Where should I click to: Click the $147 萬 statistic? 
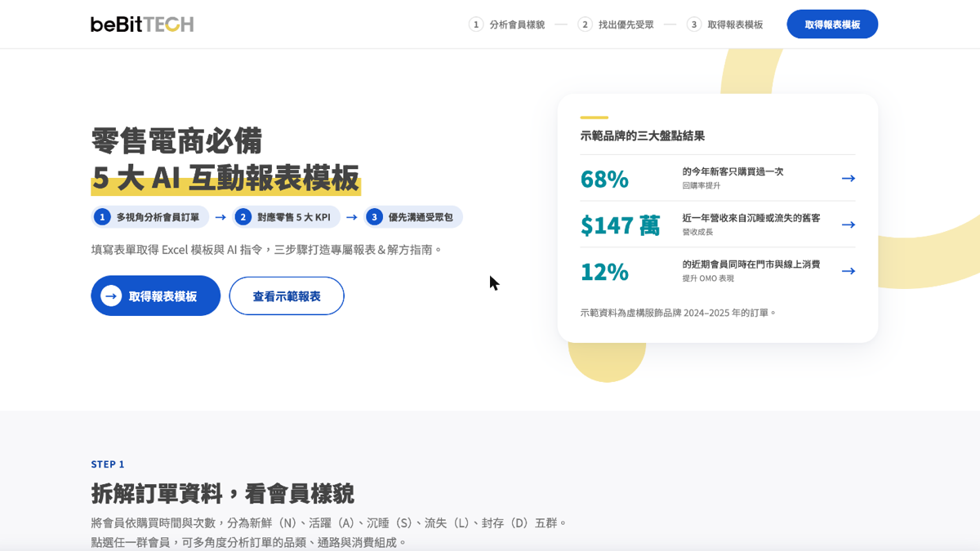(x=620, y=225)
